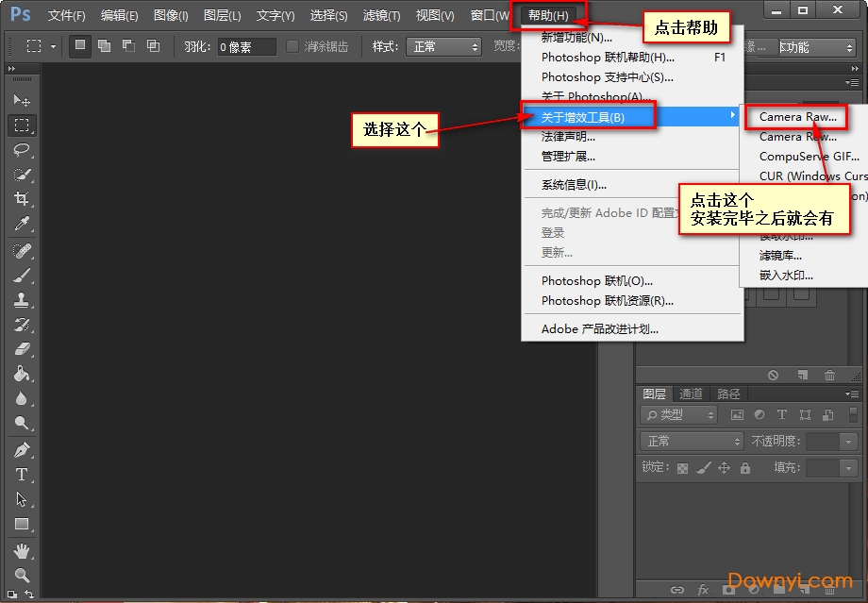Select the Horizontal Type tool
The height and width of the screenshot is (603, 868).
click(x=23, y=475)
